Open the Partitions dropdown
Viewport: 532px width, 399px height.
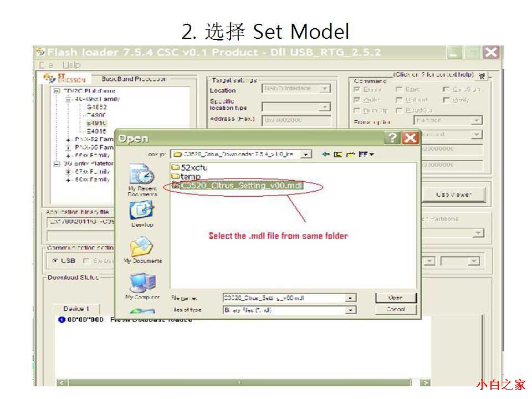tap(478, 233)
